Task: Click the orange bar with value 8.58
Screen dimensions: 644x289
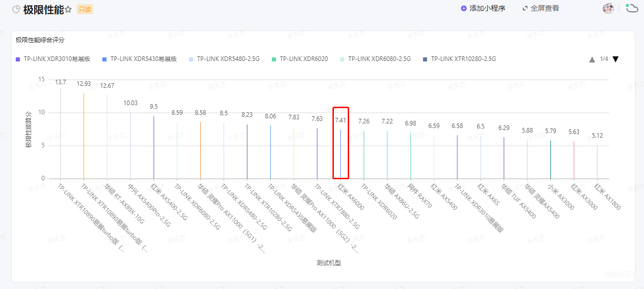Action: coord(200,150)
